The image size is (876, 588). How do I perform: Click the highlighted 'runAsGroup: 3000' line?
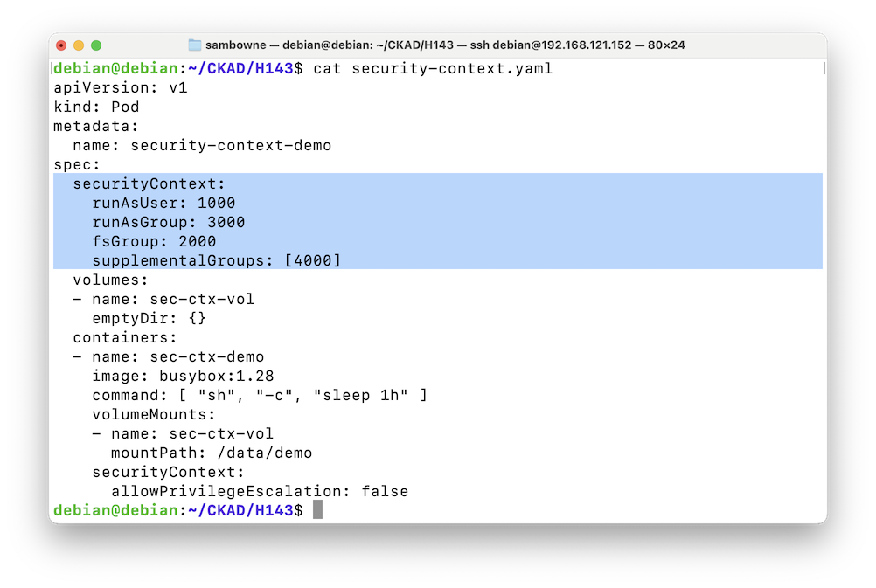[169, 222]
